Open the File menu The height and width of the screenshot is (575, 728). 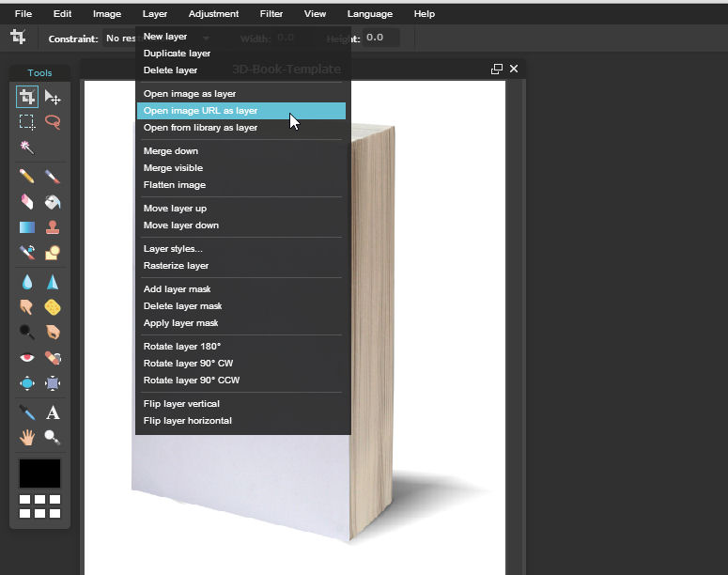[x=23, y=14]
